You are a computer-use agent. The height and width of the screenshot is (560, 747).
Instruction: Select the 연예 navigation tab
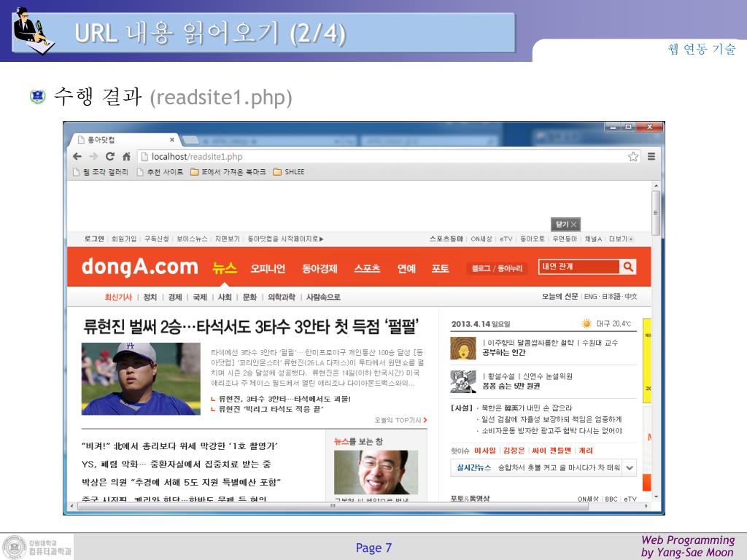point(406,268)
